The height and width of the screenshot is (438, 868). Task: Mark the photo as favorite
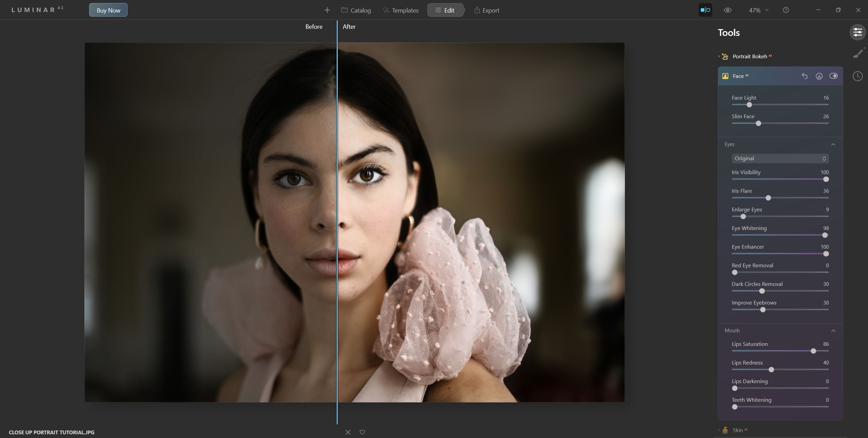point(362,432)
